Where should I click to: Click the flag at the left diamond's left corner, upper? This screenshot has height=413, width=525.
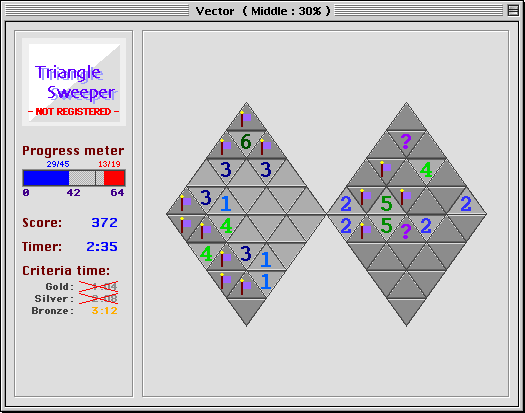[x=186, y=204]
